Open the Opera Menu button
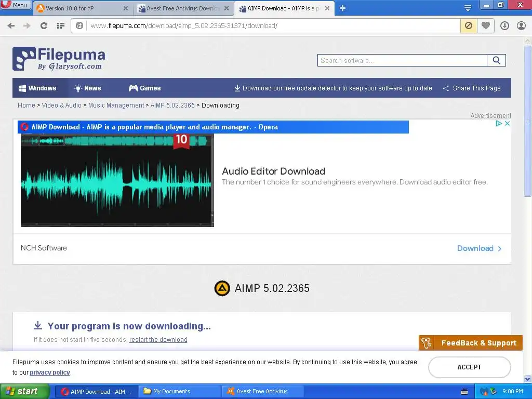 pos(16,5)
